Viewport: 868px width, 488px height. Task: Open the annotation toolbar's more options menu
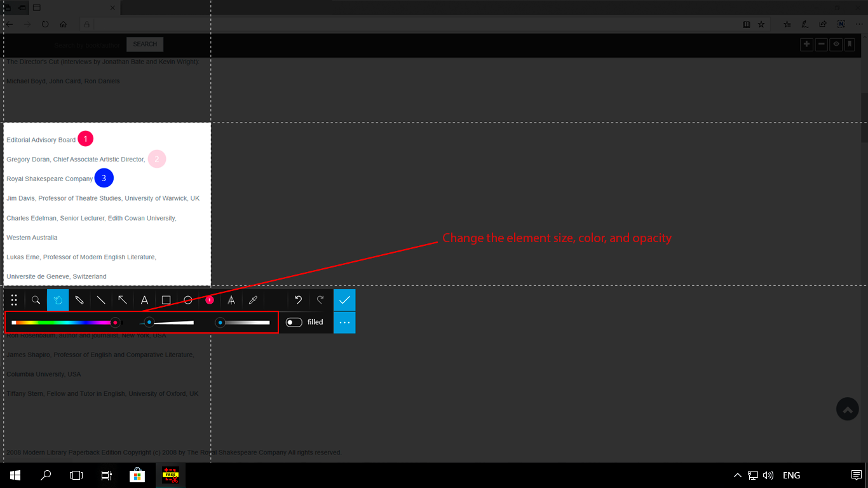[x=344, y=322]
